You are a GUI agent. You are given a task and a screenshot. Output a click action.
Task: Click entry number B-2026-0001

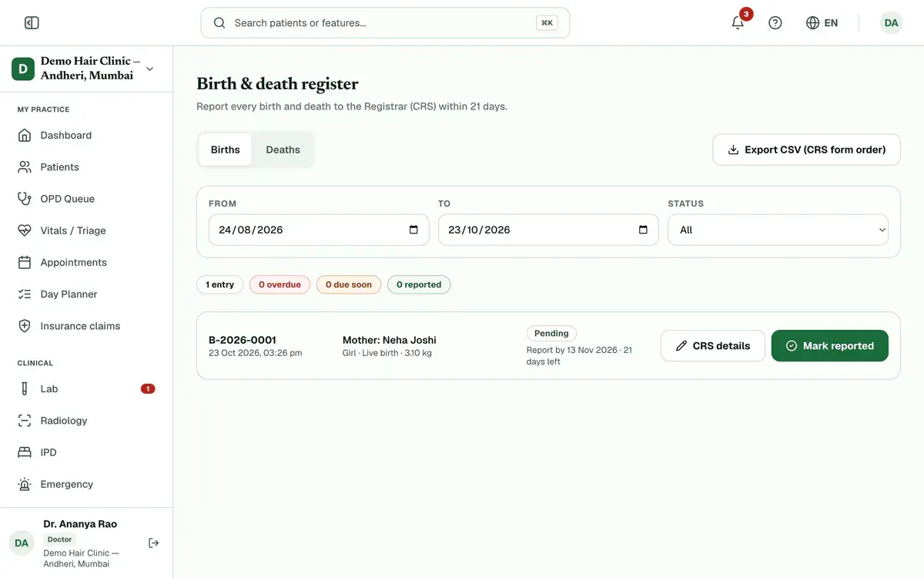pos(243,340)
